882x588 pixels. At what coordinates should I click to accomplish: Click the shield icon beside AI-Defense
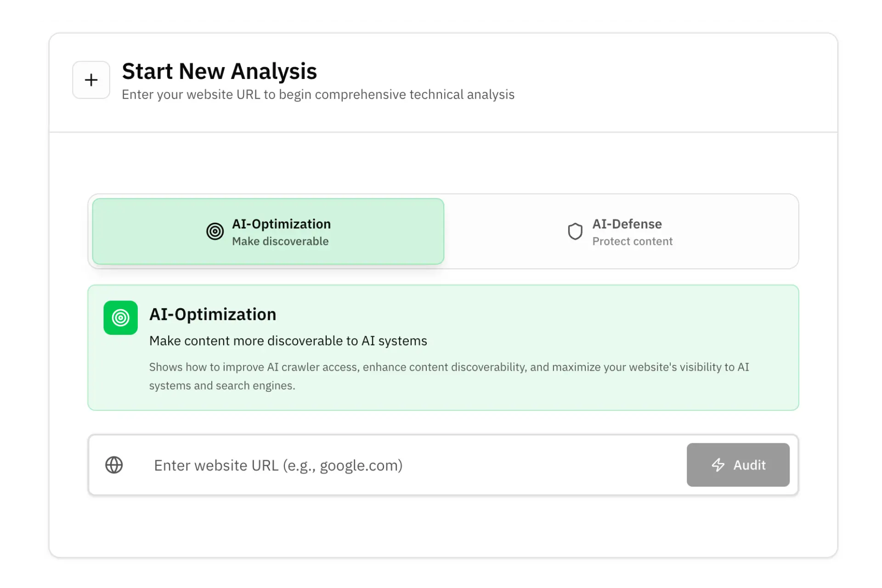click(575, 231)
